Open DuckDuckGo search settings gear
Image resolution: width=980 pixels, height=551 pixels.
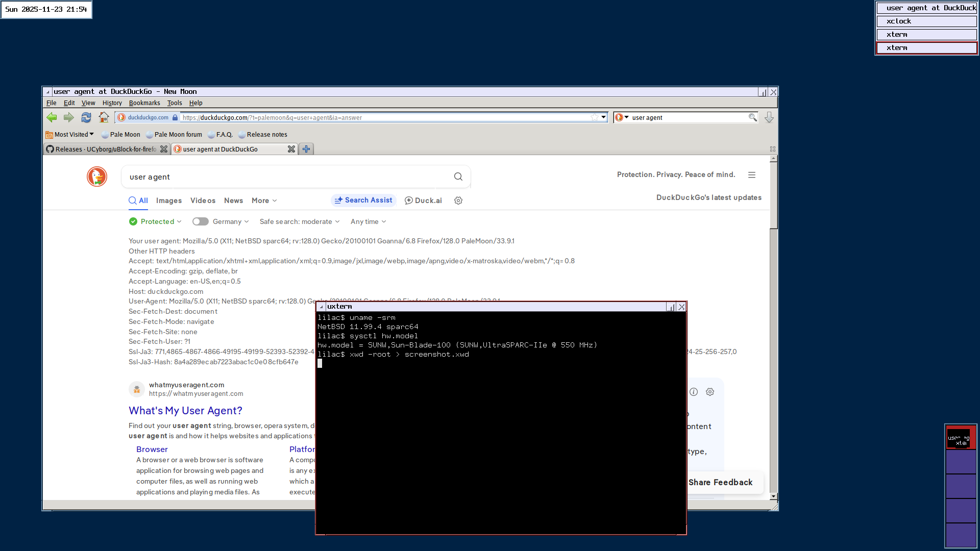tap(458, 201)
